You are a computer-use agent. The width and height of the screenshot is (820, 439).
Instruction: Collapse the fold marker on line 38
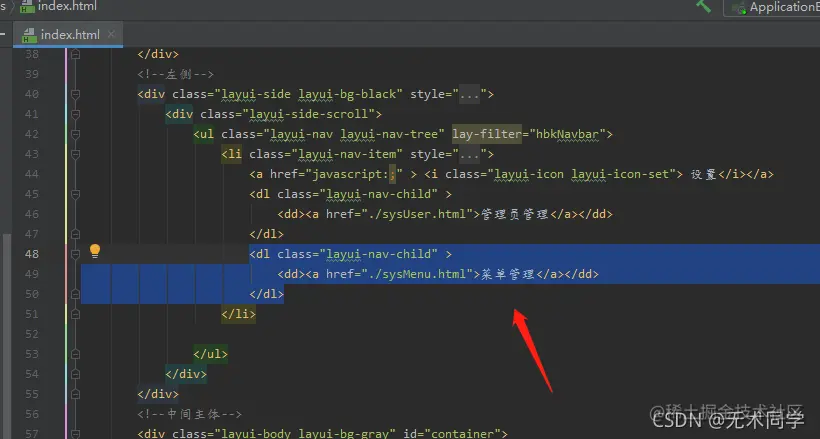[75, 54]
